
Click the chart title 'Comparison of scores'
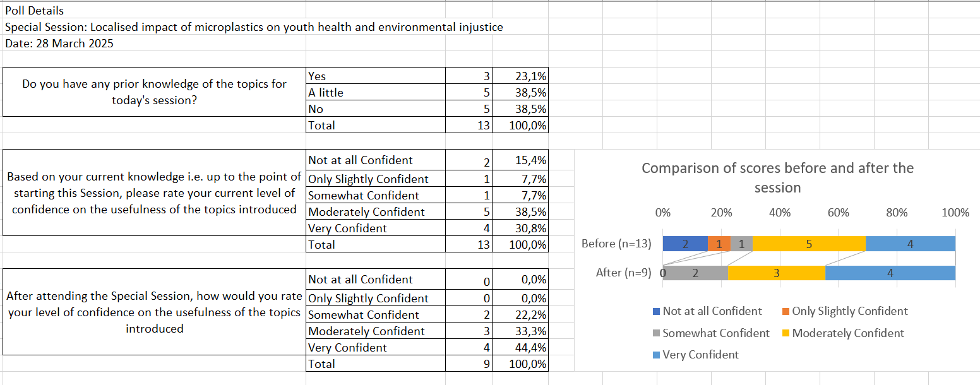[x=777, y=178]
